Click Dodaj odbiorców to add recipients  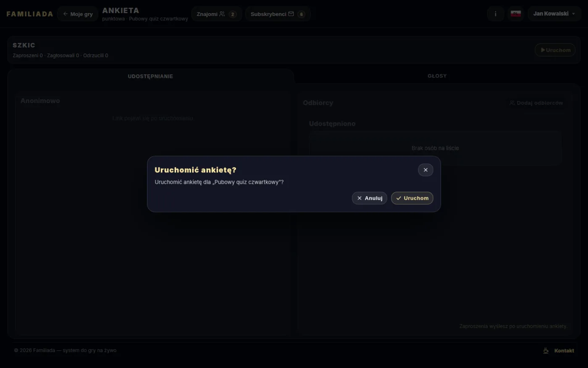(x=536, y=103)
